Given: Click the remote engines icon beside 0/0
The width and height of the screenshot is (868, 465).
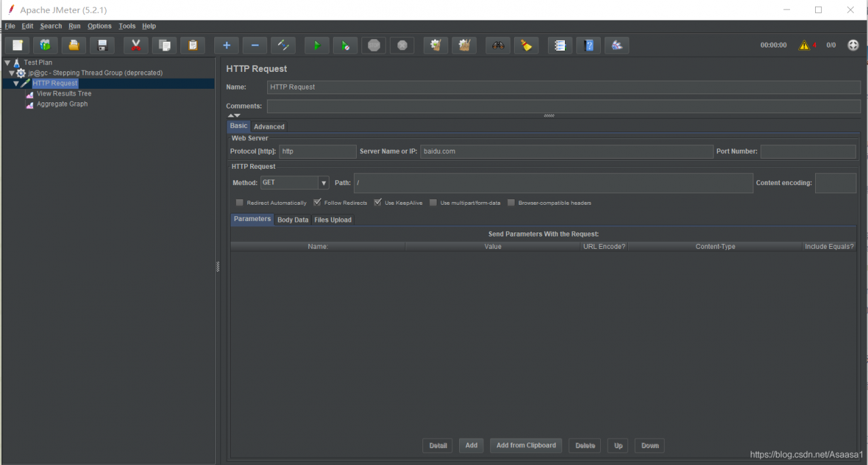Looking at the screenshot, I should 853,45.
